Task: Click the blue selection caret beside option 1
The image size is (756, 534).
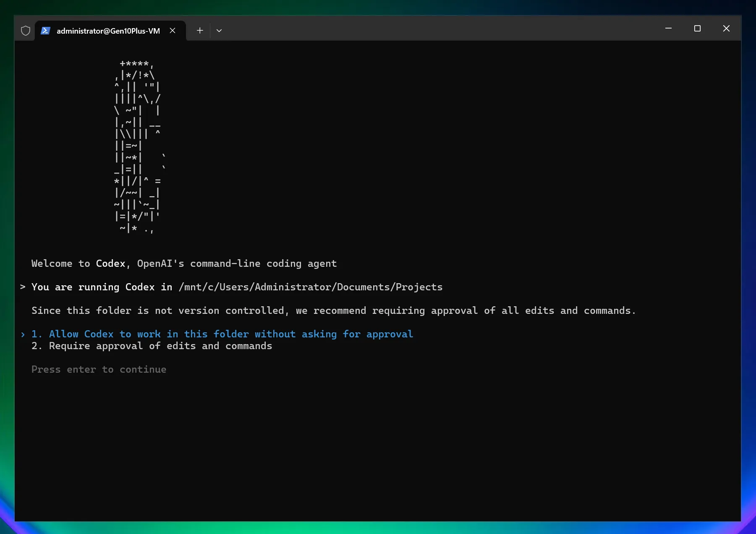Action: 23,334
